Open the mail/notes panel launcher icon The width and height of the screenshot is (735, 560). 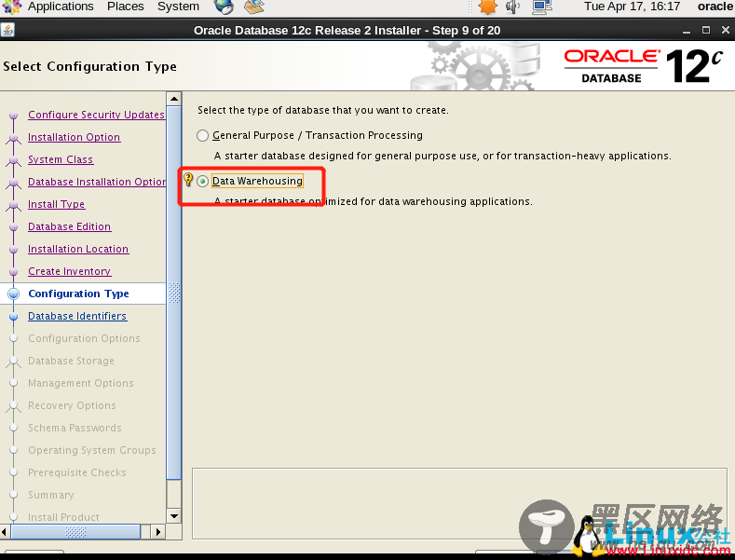coord(254,7)
